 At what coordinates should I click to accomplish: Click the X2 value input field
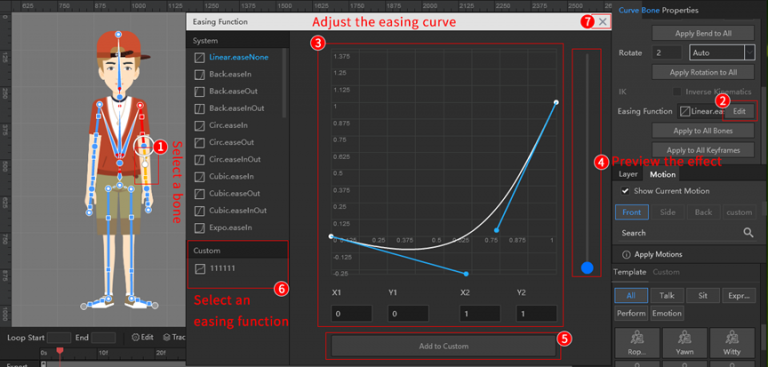pyautogui.click(x=480, y=313)
